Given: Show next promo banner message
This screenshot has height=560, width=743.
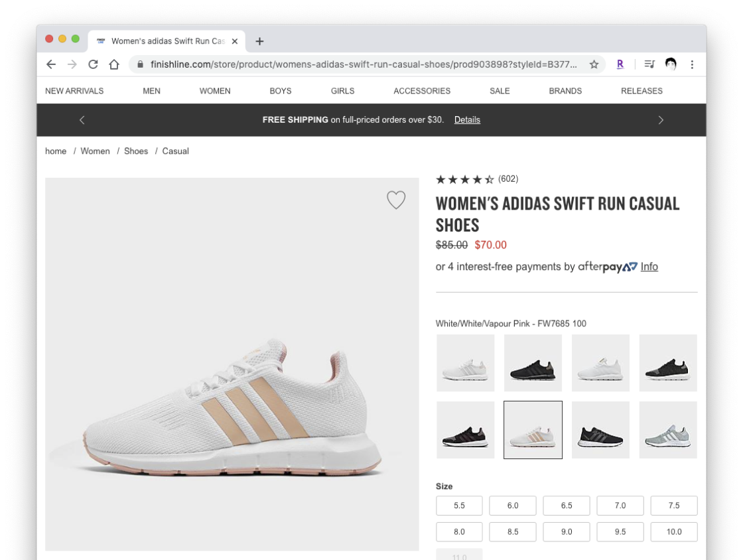Looking at the screenshot, I should coord(661,120).
